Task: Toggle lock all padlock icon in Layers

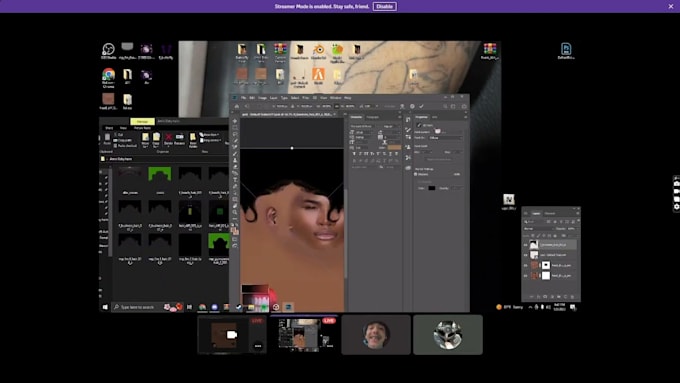Action: (x=555, y=236)
